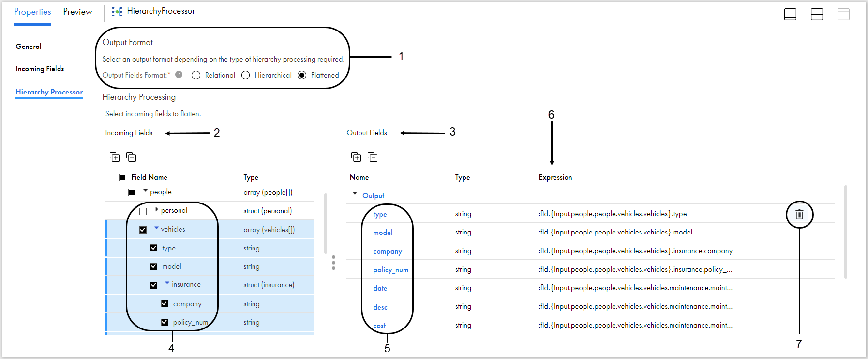The height and width of the screenshot is (359, 868).
Task: Uncheck the type incoming field checkbox
Action: point(153,248)
